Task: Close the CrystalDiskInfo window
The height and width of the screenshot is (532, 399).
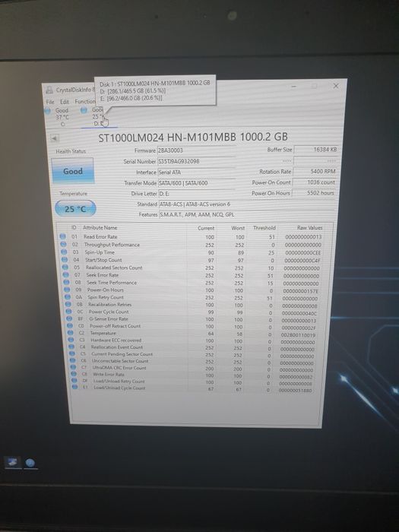Action: (336, 86)
